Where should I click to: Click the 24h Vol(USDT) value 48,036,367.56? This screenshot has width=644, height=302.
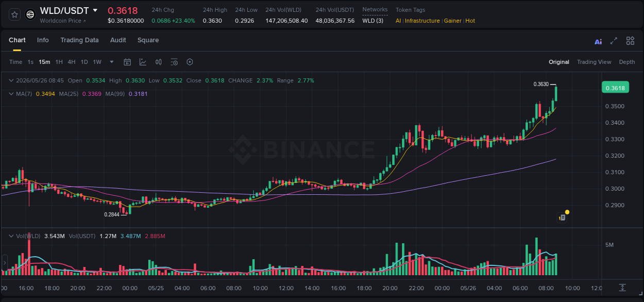coord(335,21)
